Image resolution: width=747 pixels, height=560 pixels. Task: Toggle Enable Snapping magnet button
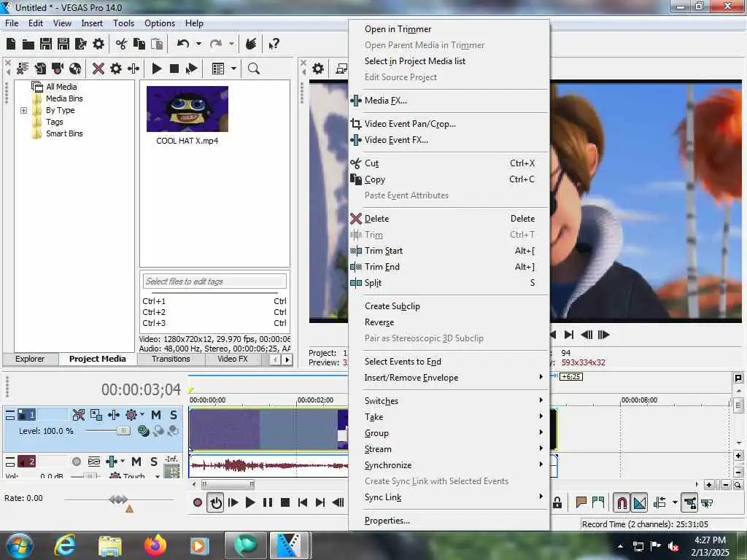[622, 502]
